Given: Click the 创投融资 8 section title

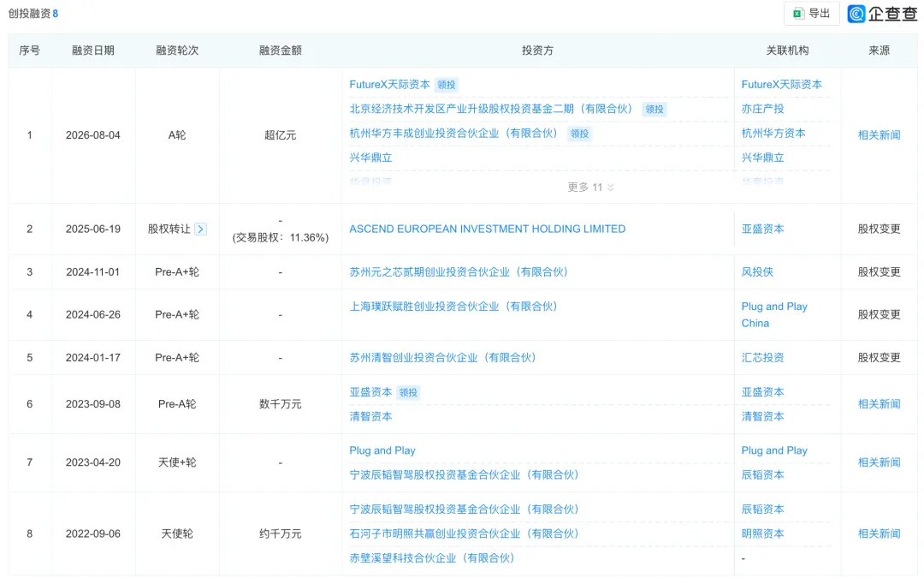Looking at the screenshot, I should 33,14.
